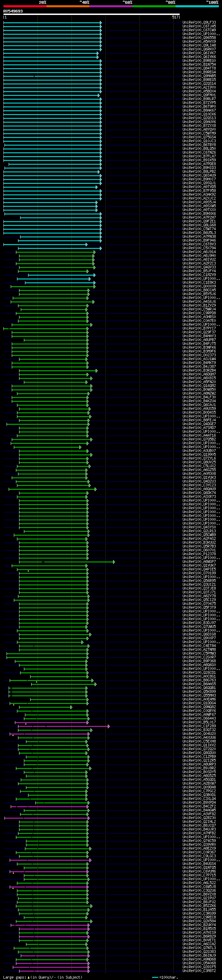Screen dimensions: 222x980
Task: Select label UniRef100_C3M8T2
Action: pos(199,971)
